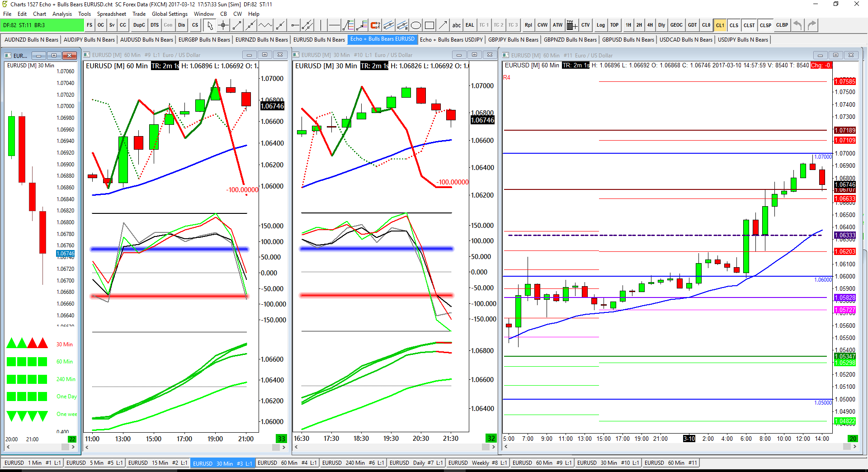Screen dimensions: 868x472
Task: Open the EURUSD Daily #7 chart tab
Action: tap(416, 463)
